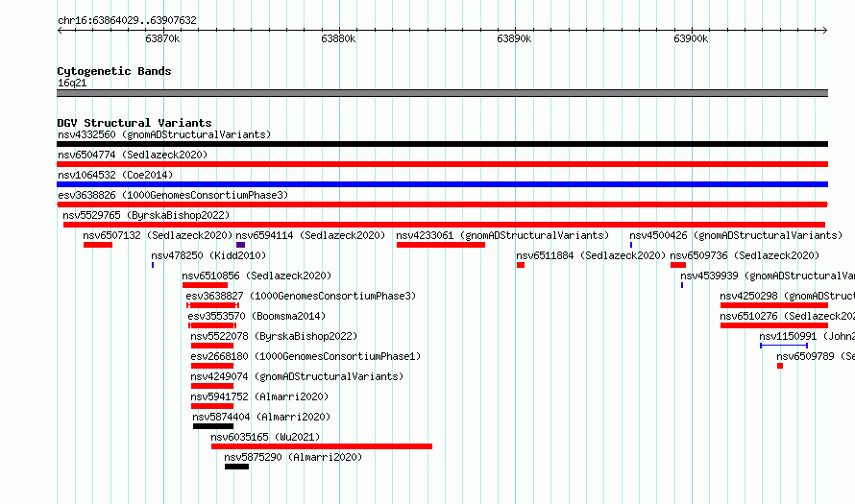Open the nsv4249074 gnomAD label

click(x=297, y=376)
